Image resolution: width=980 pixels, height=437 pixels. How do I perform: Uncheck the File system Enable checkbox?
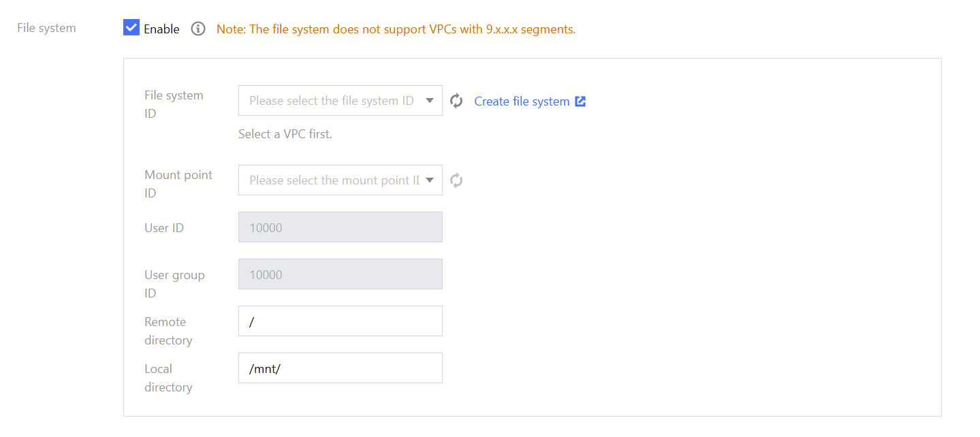click(131, 28)
